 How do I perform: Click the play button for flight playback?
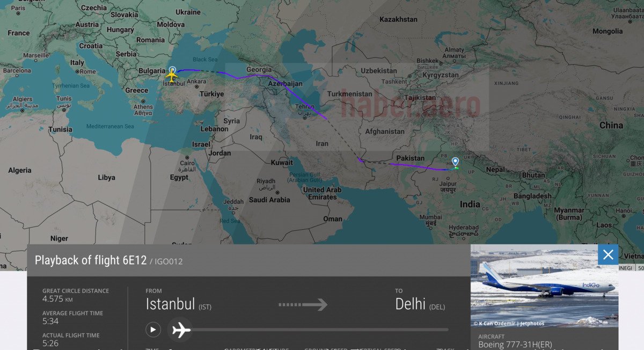(153, 330)
